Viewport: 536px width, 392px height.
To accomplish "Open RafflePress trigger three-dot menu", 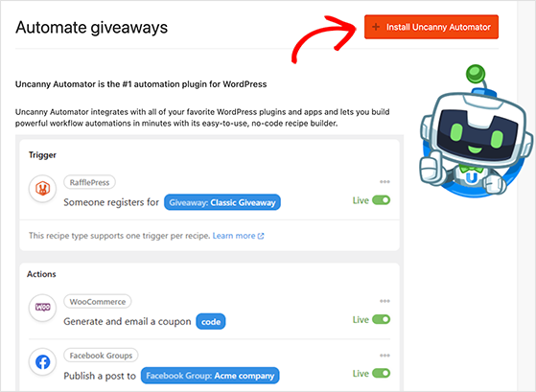I will pos(385,182).
